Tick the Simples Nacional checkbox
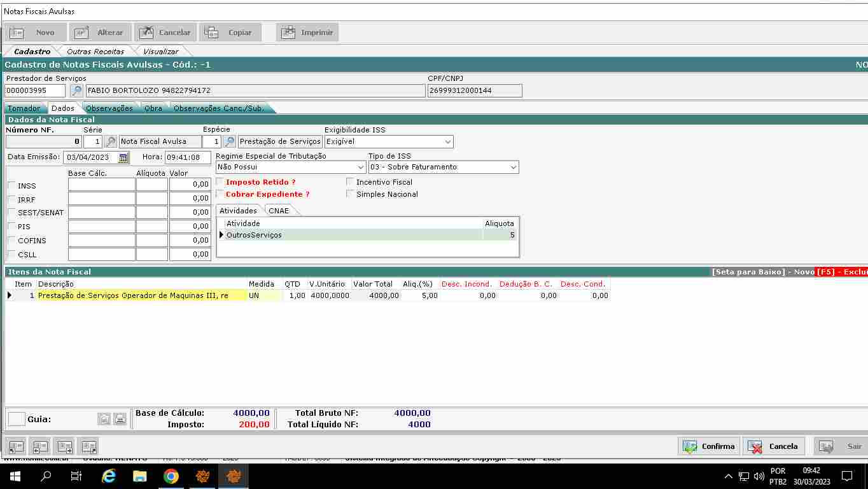Image resolution: width=868 pixels, height=489 pixels. click(350, 194)
